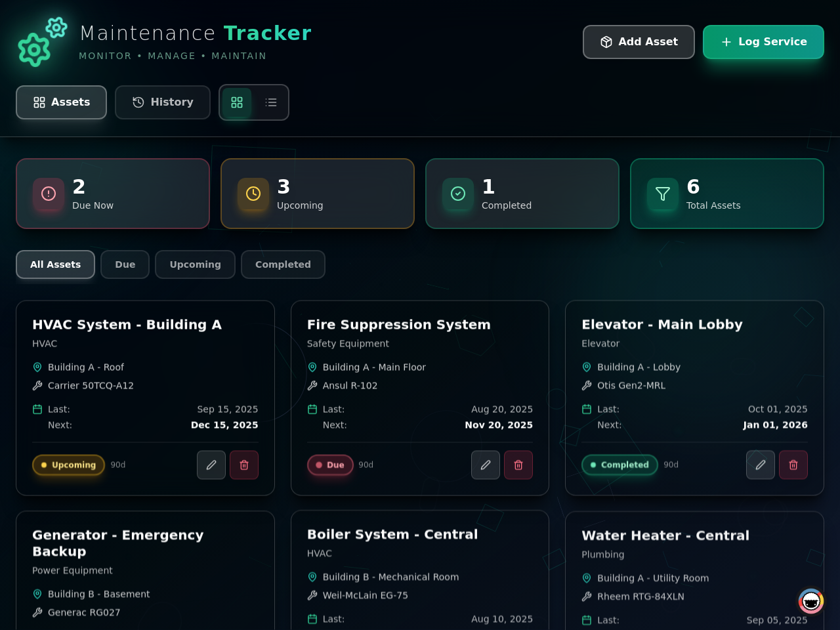Click the calendar icon on the HVAC System card
The image size is (840, 630).
(37, 409)
